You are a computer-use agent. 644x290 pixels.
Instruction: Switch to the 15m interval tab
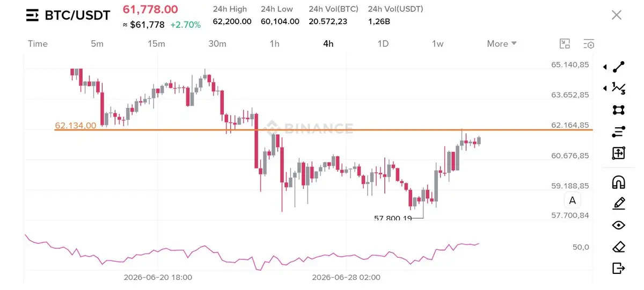[156, 44]
